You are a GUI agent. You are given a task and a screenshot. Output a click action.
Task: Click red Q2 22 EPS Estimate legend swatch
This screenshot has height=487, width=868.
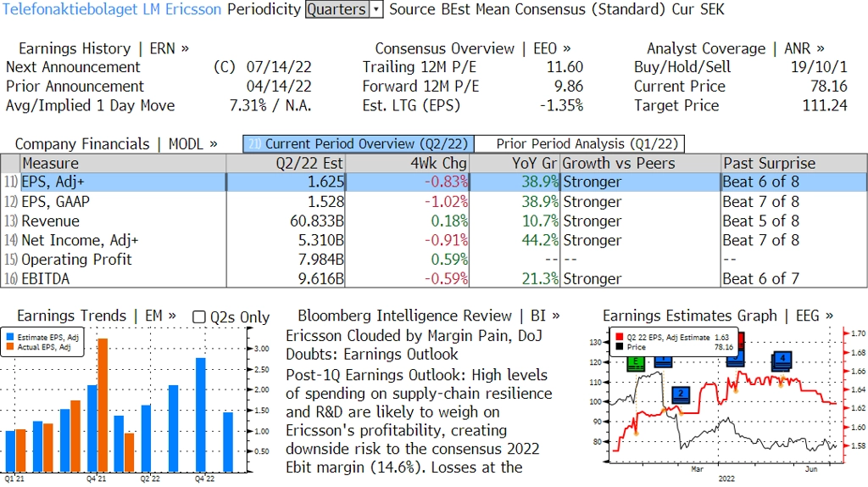click(619, 337)
